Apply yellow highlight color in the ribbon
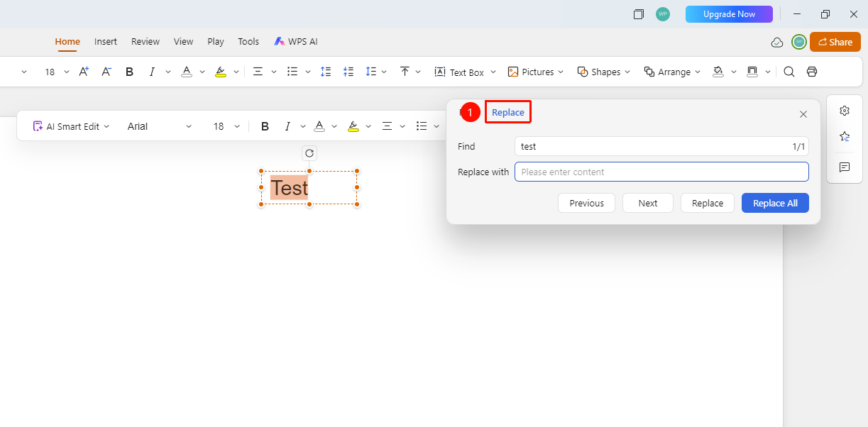 click(220, 72)
